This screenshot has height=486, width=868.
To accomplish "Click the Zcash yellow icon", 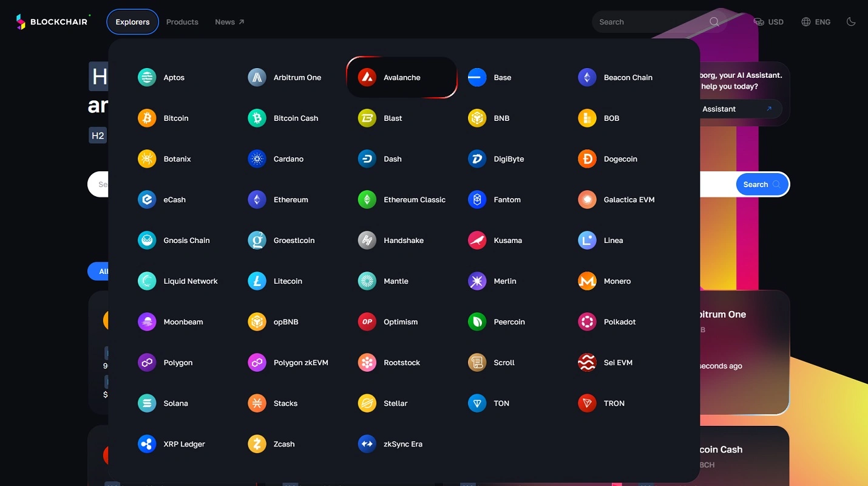I will pyautogui.click(x=257, y=443).
